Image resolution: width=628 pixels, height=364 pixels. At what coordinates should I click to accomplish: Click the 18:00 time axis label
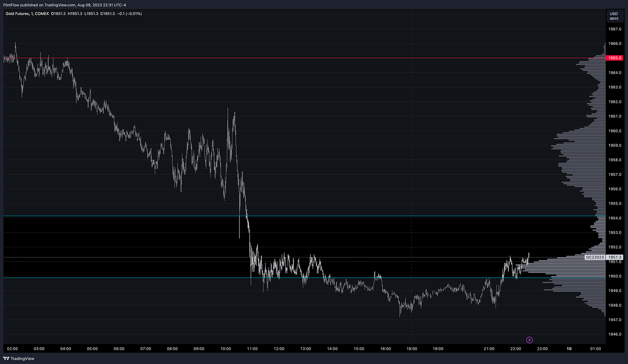tap(412, 349)
